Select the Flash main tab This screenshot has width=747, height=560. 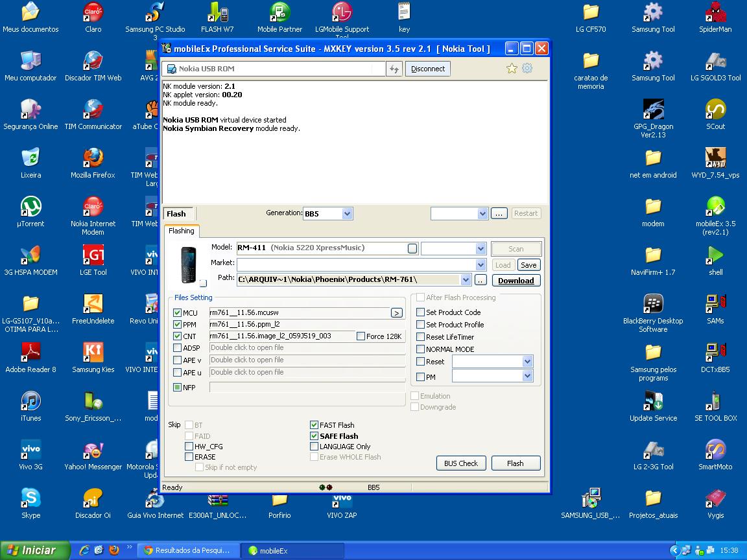coord(179,214)
